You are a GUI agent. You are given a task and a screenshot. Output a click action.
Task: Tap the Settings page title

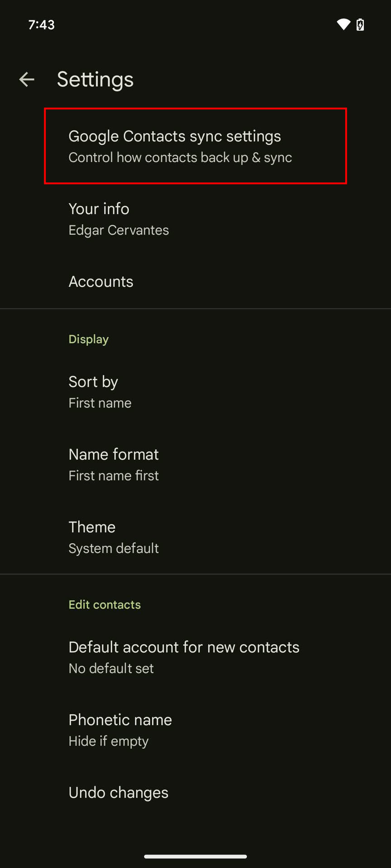(x=95, y=80)
